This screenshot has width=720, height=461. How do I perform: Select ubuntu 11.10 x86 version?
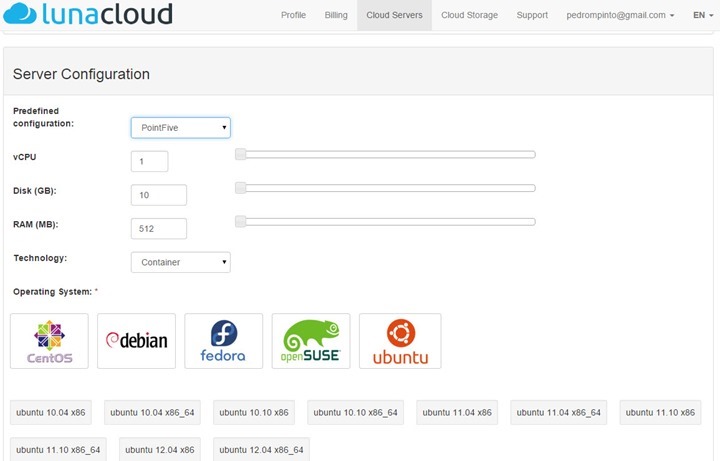click(660, 412)
